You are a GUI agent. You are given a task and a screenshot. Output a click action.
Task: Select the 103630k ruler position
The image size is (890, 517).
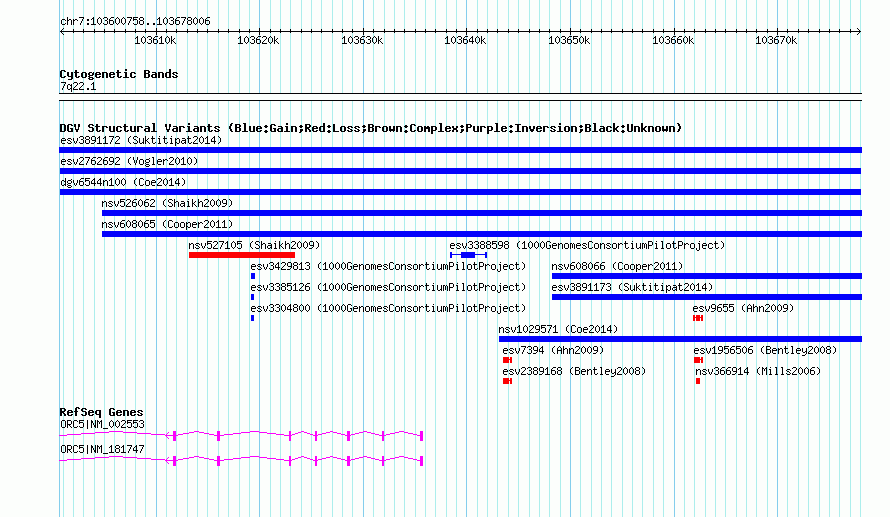(362, 41)
